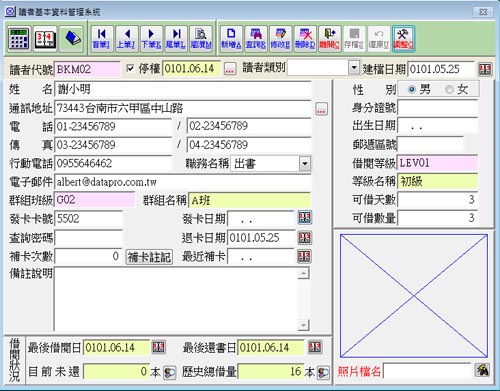The height and width of the screenshot is (391, 500).
Task: Browse photo file icon beside 照片檔名
Action: 482,370
